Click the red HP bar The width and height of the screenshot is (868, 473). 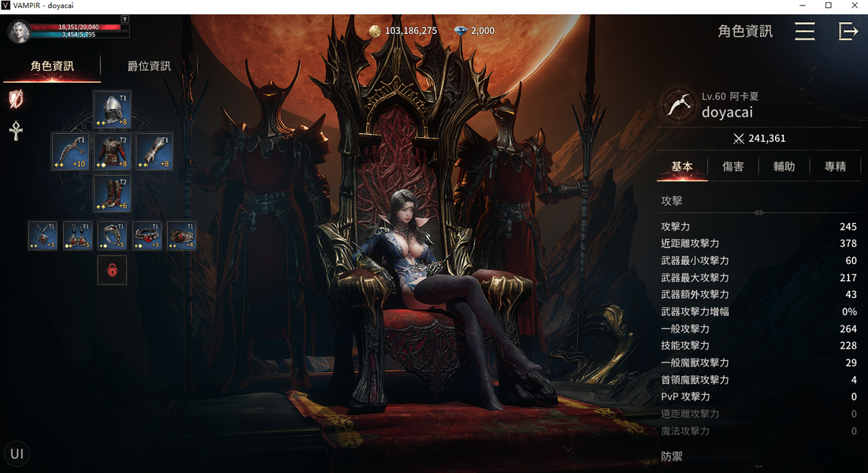pyautogui.click(x=79, y=27)
